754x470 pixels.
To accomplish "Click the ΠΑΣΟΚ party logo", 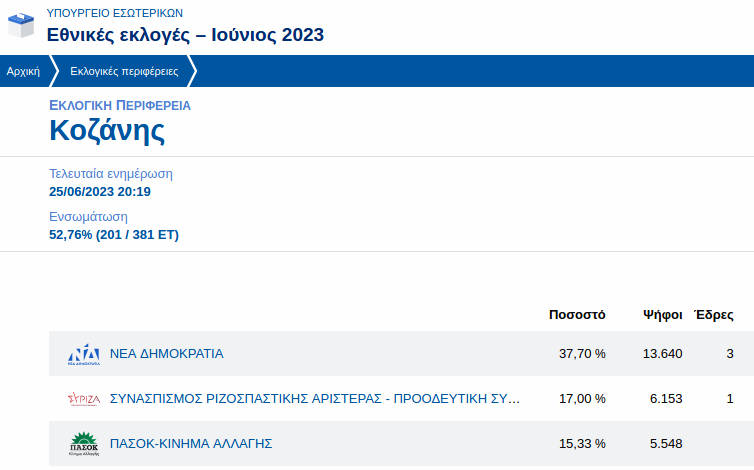I will (x=84, y=443).
